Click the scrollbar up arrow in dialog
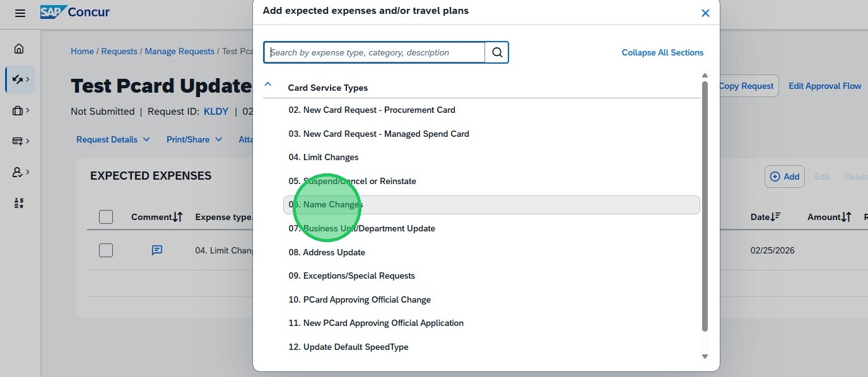Image resolution: width=868 pixels, height=377 pixels. pyautogui.click(x=705, y=76)
